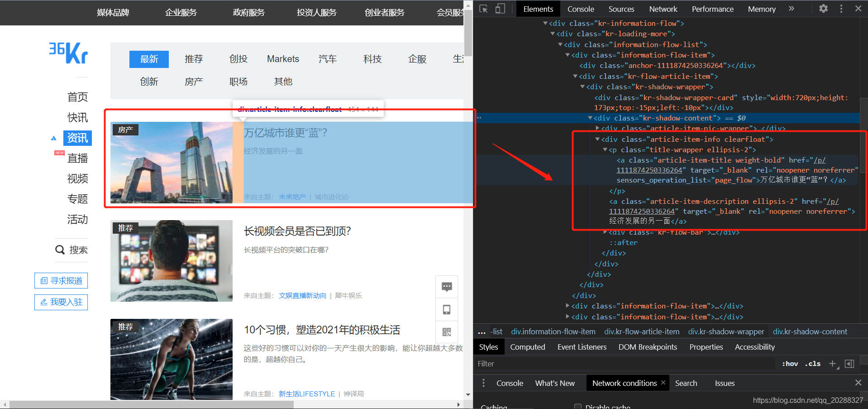Open the drawer three-dot menu
Image resolution: width=868 pixels, height=409 pixels.
[483, 383]
